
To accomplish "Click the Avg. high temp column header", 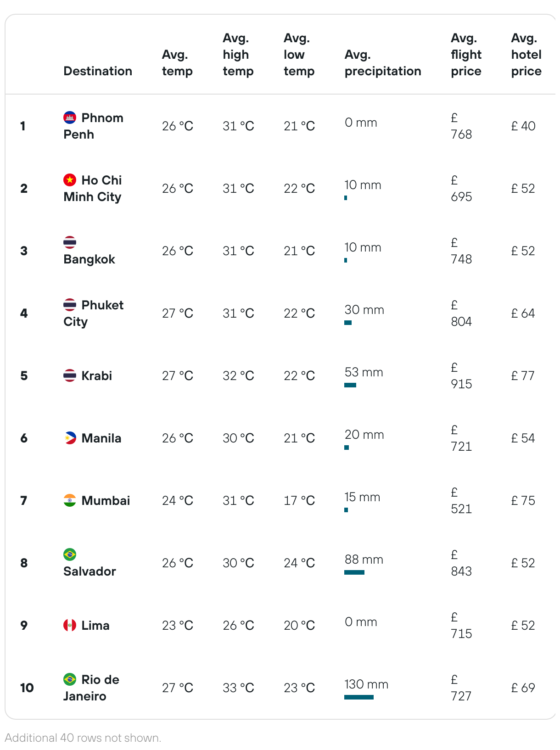I will (238, 55).
